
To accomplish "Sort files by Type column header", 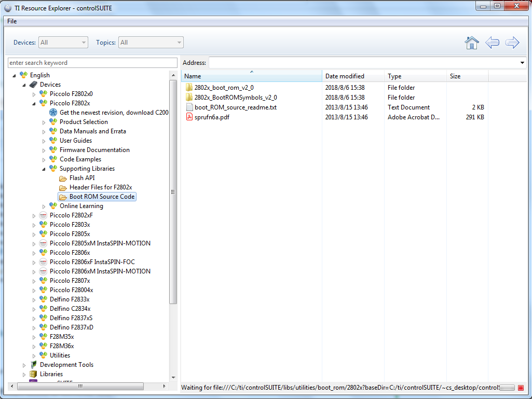I will click(415, 76).
